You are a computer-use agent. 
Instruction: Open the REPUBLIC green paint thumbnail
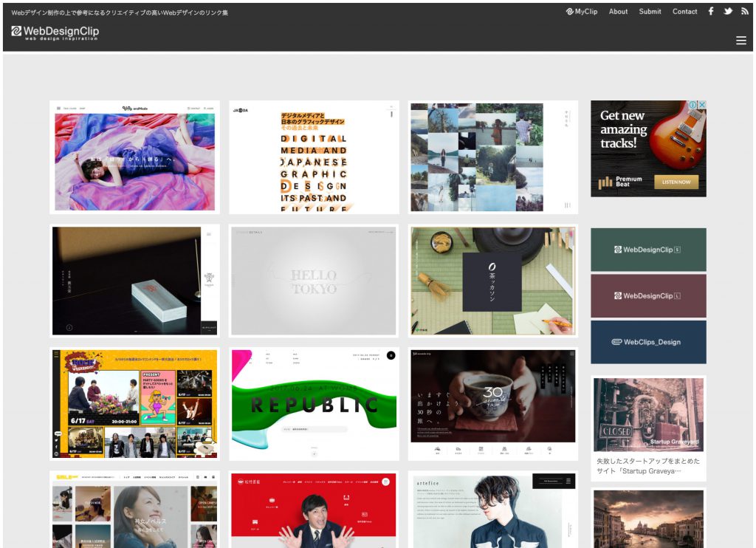click(x=314, y=404)
